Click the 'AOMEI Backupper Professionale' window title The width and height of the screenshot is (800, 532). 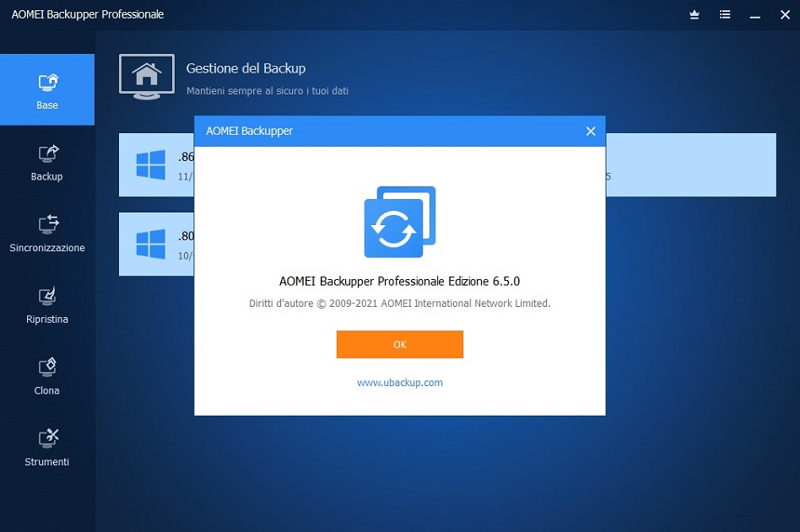click(88, 14)
